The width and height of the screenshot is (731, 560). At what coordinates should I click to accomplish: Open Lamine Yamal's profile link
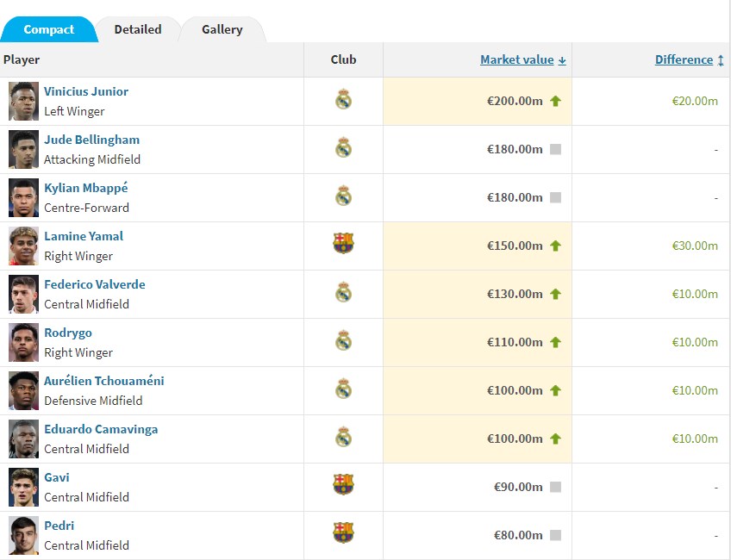coord(84,236)
